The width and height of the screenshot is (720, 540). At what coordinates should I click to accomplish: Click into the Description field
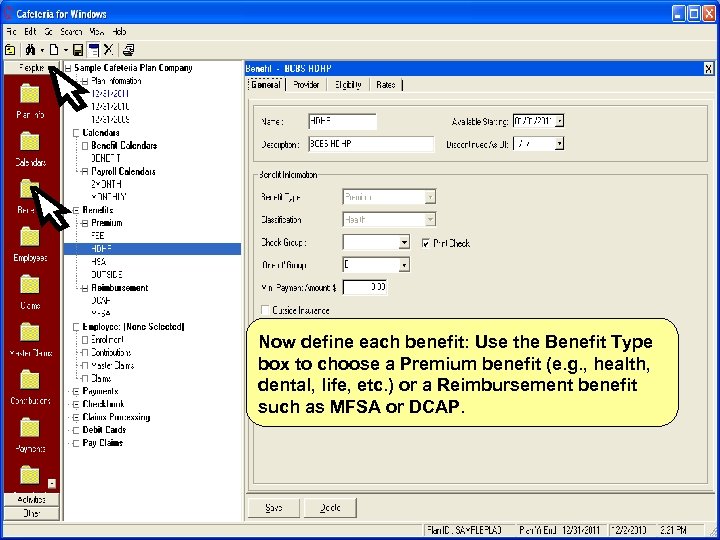click(x=371, y=144)
